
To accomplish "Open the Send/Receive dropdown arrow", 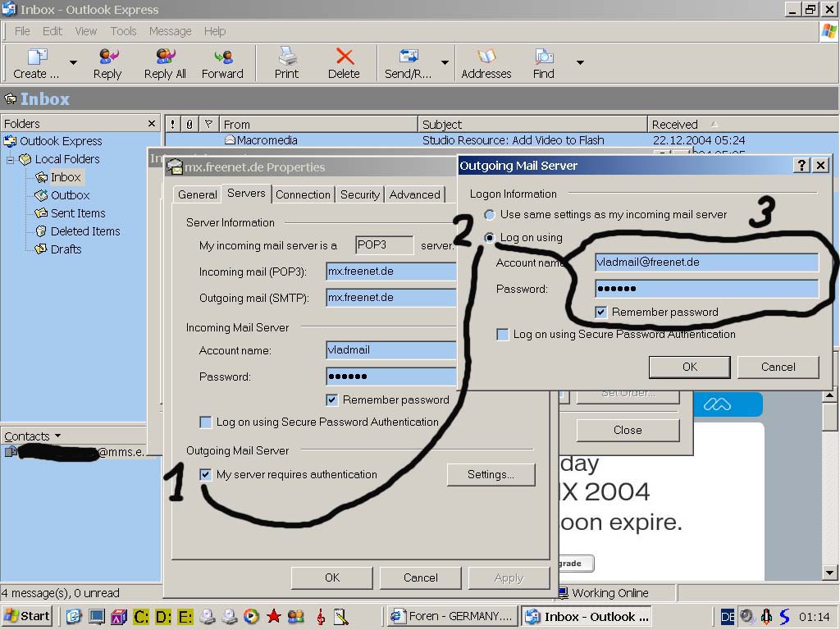I will point(445,62).
